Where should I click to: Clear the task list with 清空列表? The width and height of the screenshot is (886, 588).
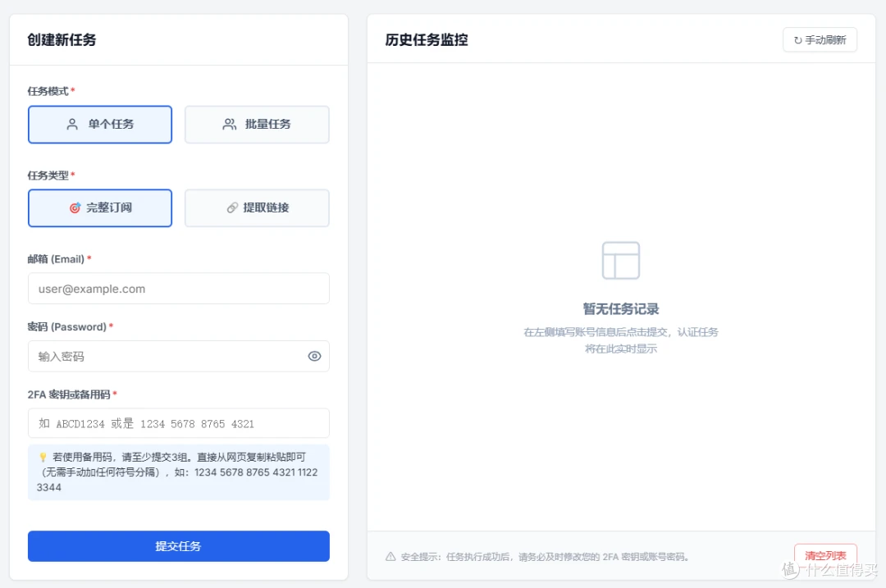tap(825, 556)
